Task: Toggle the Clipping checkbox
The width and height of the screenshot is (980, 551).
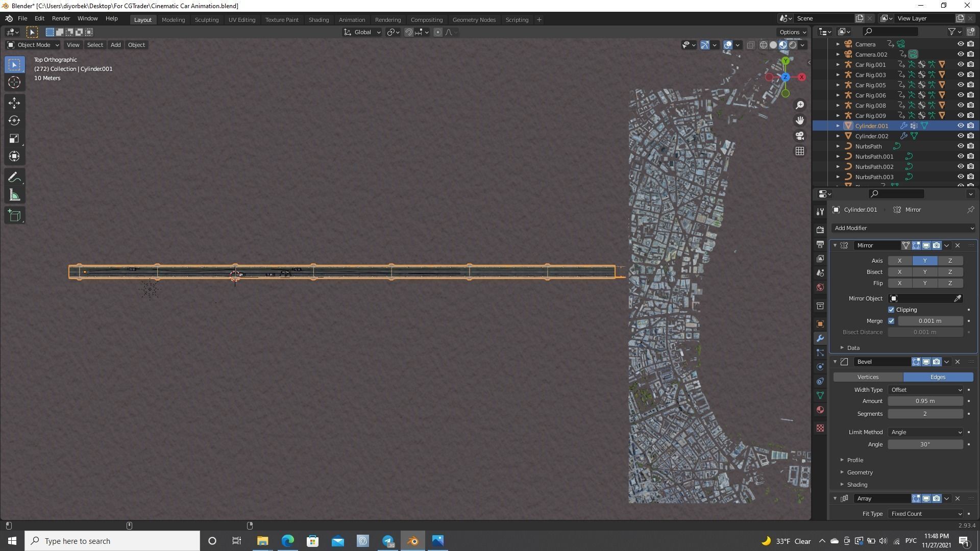Action: point(891,310)
